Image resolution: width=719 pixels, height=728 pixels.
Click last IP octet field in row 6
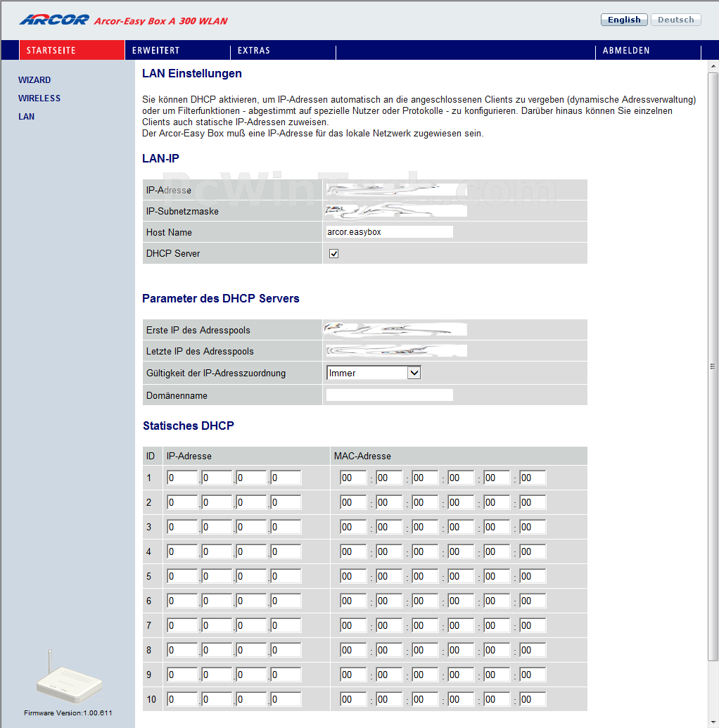coord(286,601)
